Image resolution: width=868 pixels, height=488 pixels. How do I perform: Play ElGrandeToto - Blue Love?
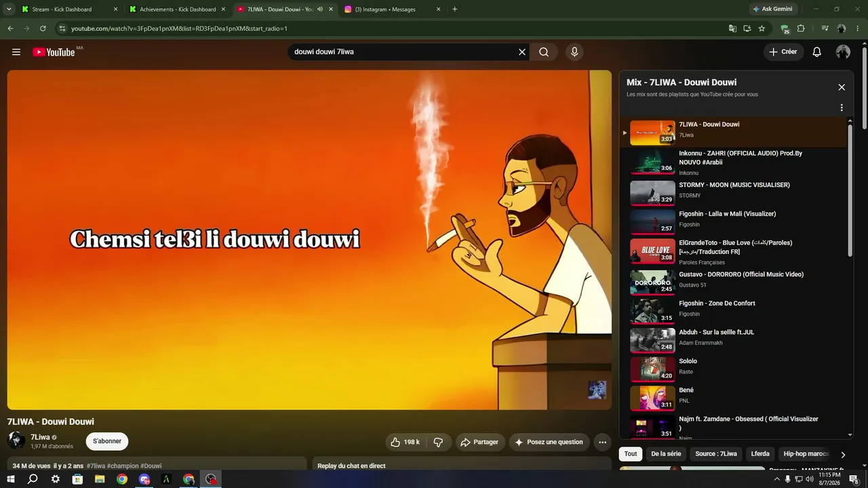coord(735,251)
